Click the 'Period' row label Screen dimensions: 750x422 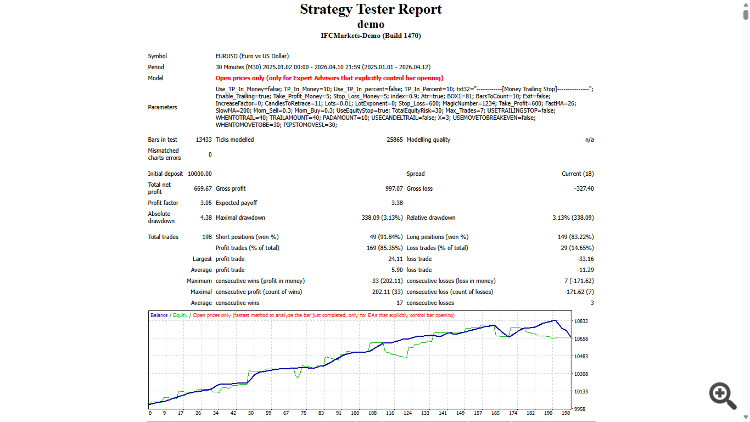click(156, 67)
